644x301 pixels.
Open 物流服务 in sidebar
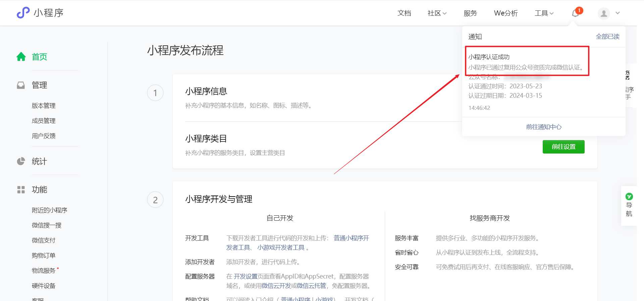point(44,270)
